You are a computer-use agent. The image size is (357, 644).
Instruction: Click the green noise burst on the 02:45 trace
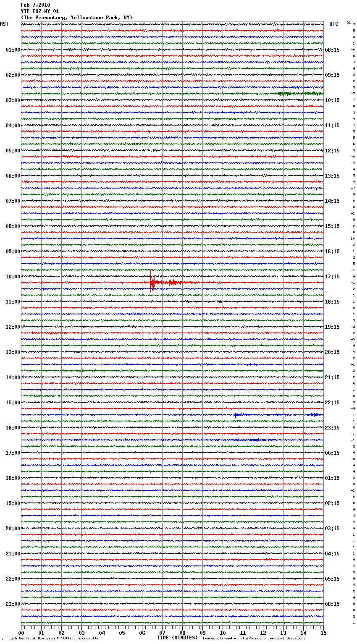click(x=299, y=94)
